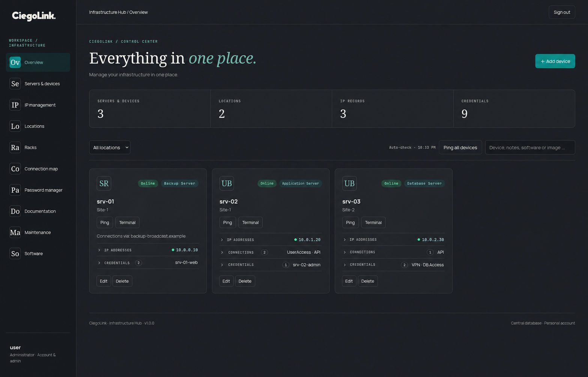Click the Se servers and devices icon
This screenshot has height=377, width=588.
(15, 84)
